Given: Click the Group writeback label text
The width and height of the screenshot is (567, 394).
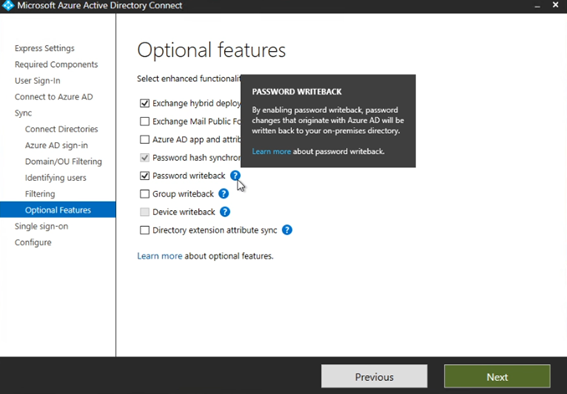Looking at the screenshot, I should pos(183,194).
